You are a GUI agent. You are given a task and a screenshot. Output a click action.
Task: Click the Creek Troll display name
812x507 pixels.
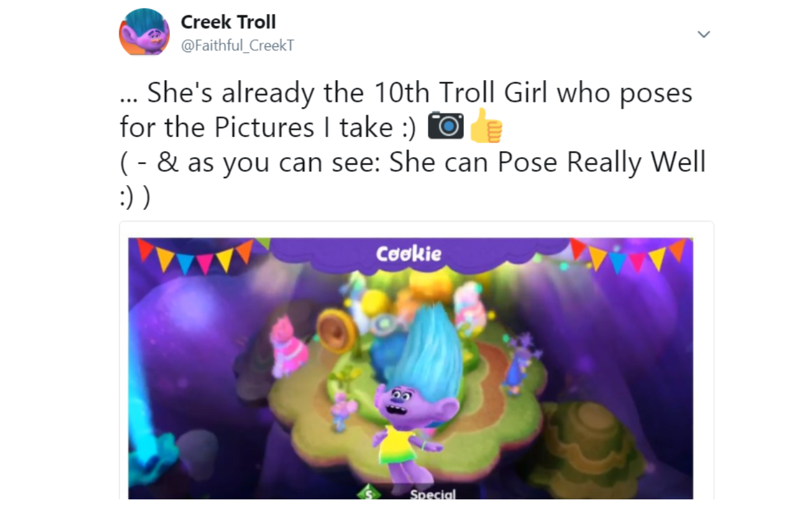tap(228, 22)
